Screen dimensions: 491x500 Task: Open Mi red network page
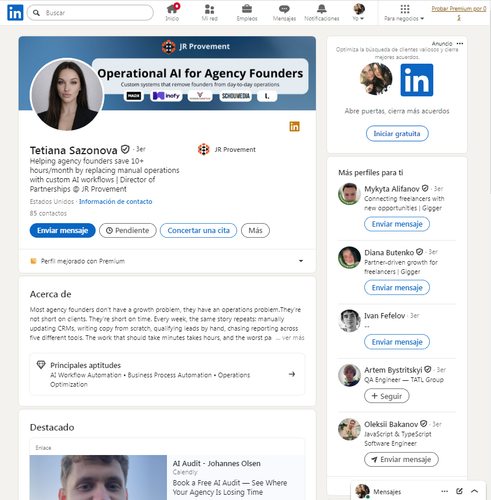click(210, 13)
